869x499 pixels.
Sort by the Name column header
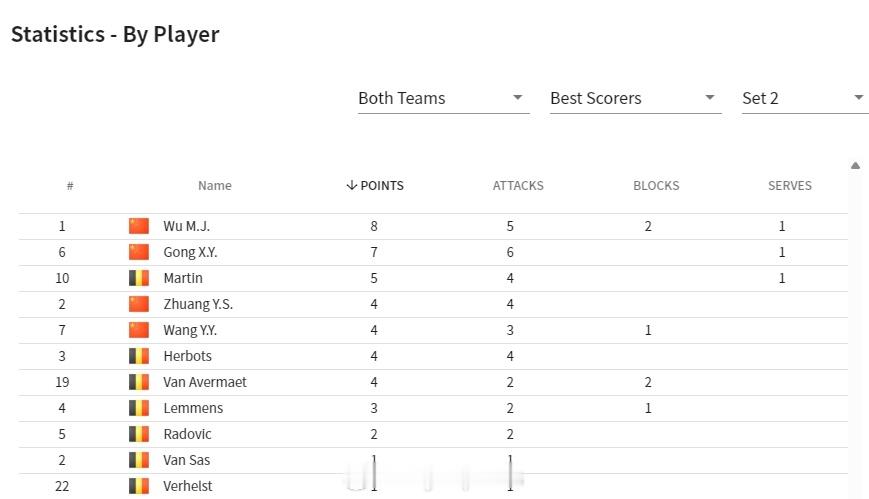coord(215,186)
